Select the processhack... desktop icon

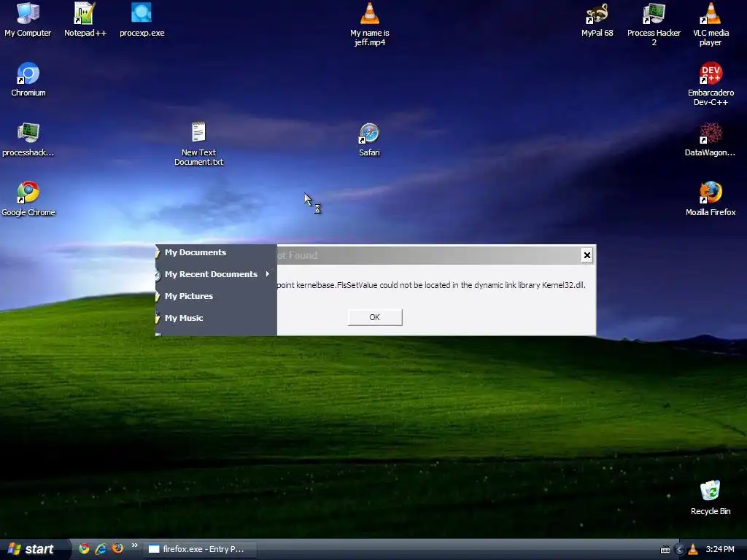coord(28,139)
